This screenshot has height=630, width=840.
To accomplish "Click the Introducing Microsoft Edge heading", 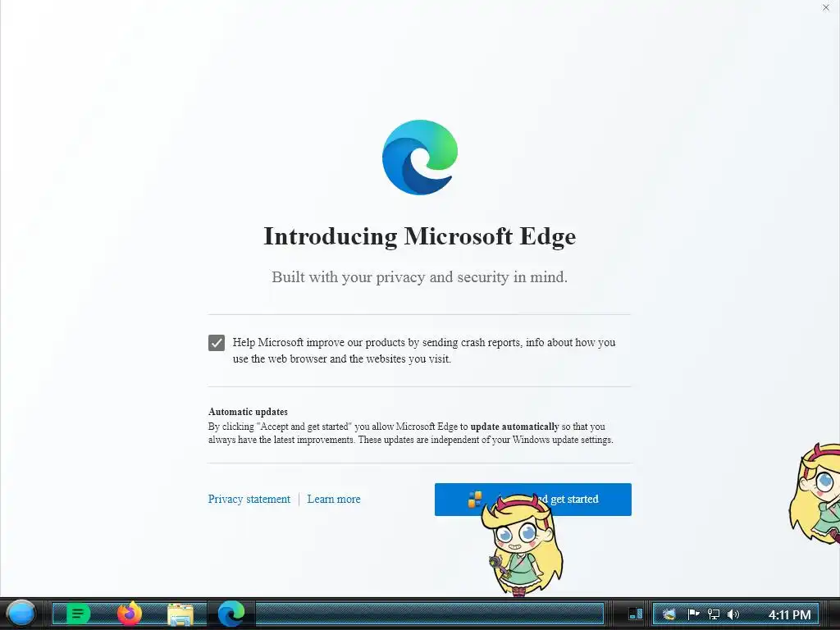I will 420,236.
